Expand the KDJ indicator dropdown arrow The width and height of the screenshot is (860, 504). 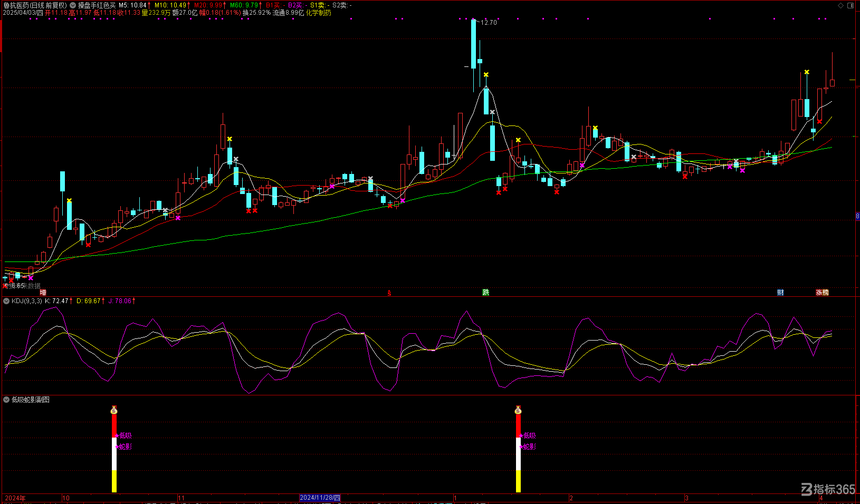coord(6,301)
